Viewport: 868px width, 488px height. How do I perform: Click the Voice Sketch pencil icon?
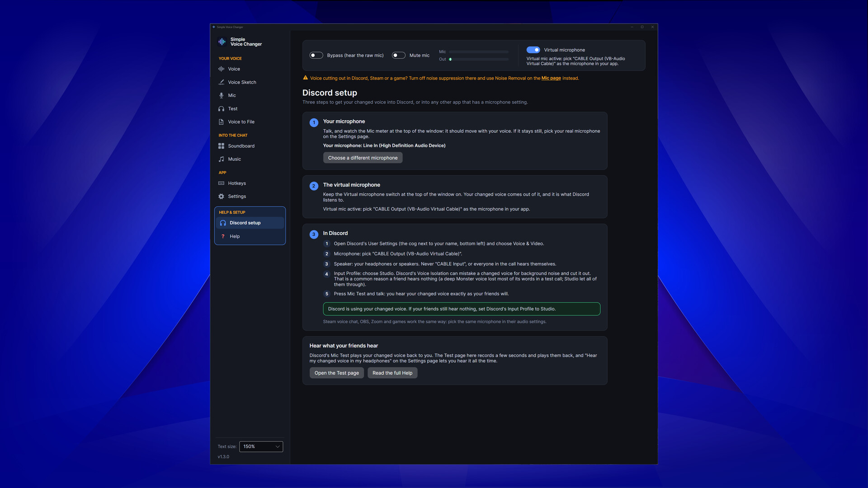pyautogui.click(x=221, y=82)
